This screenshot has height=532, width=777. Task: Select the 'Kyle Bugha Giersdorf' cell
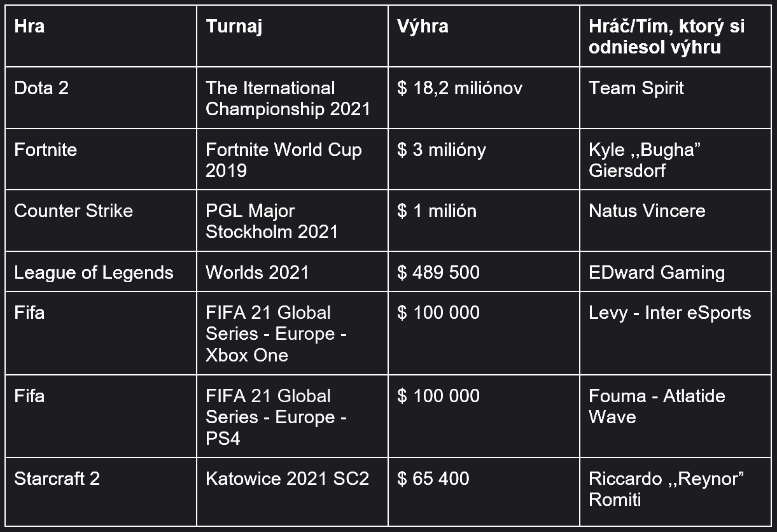coord(675,159)
